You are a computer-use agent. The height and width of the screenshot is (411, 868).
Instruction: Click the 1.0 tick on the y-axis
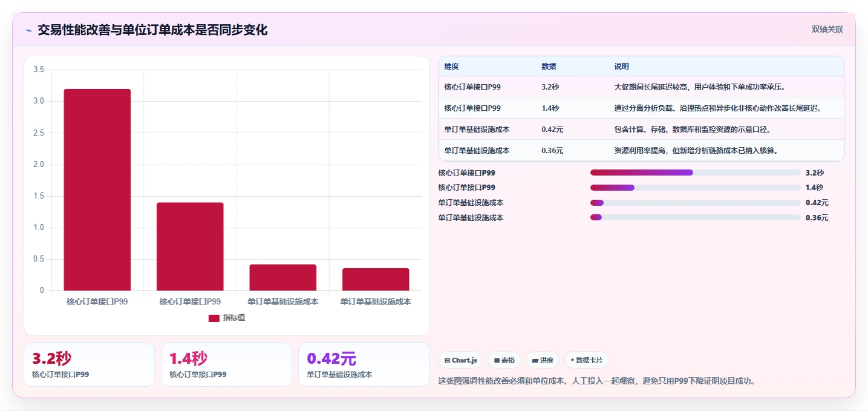click(x=39, y=228)
